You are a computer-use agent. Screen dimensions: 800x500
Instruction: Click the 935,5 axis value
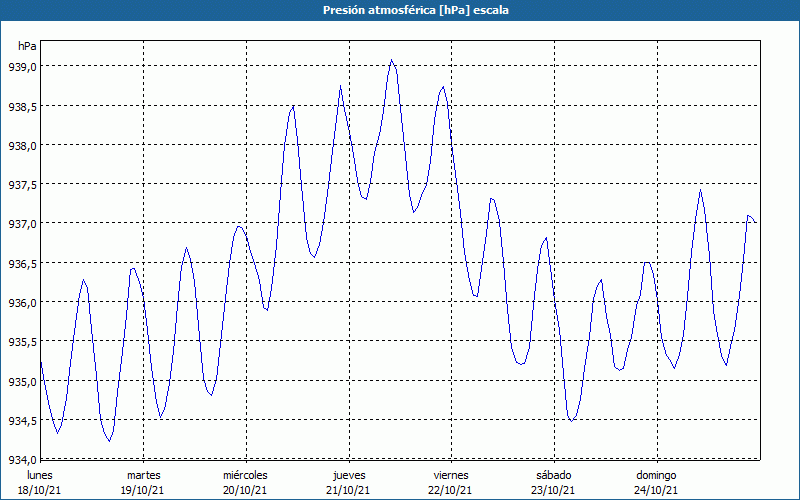click(x=22, y=342)
